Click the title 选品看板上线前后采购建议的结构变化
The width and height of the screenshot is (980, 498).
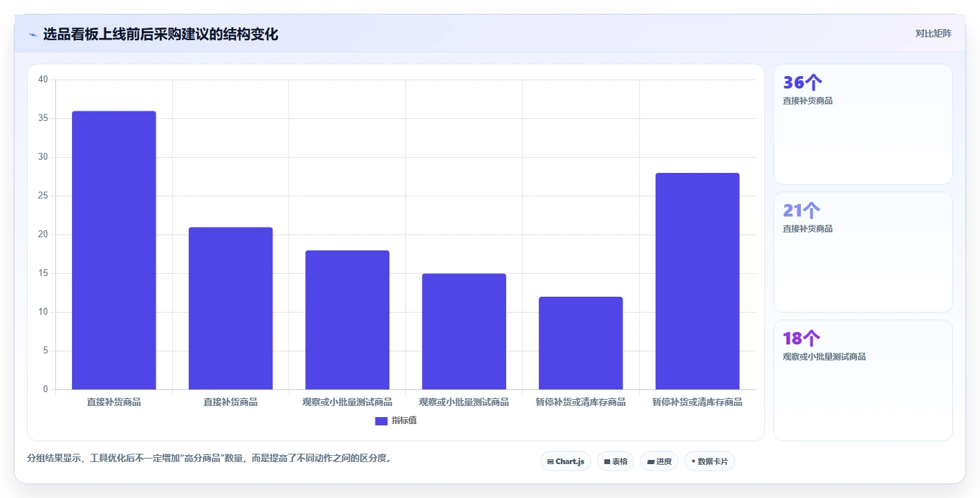(160, 35)
